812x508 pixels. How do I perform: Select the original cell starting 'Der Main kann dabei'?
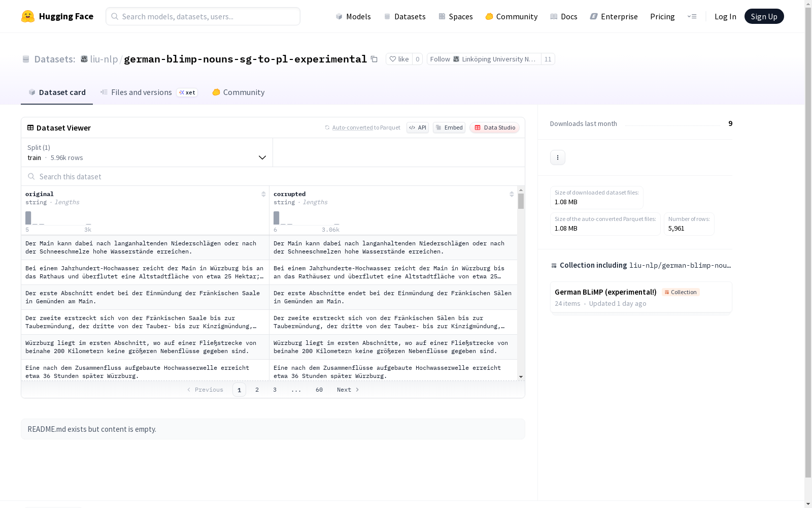pos(145,247)
